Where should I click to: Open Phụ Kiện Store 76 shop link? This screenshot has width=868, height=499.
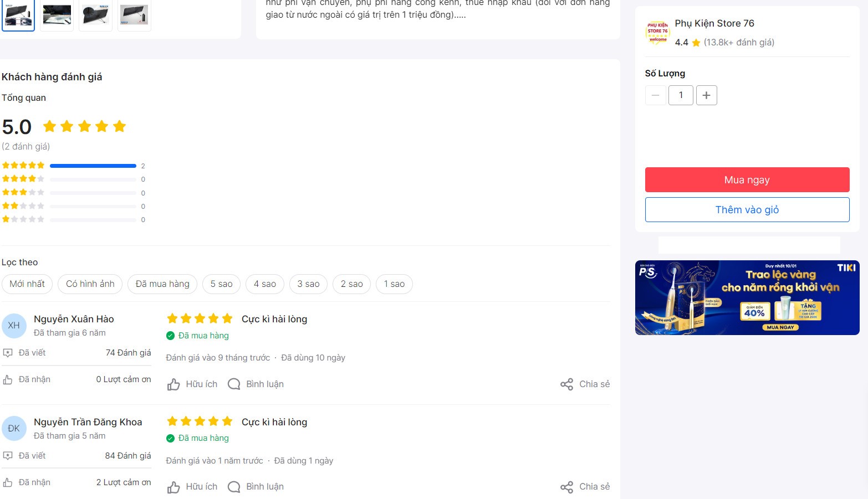click(714, 23)
